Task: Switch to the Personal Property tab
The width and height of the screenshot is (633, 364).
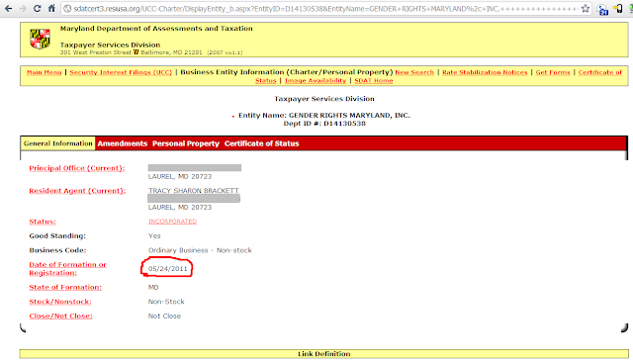Action: click(186, 143)
